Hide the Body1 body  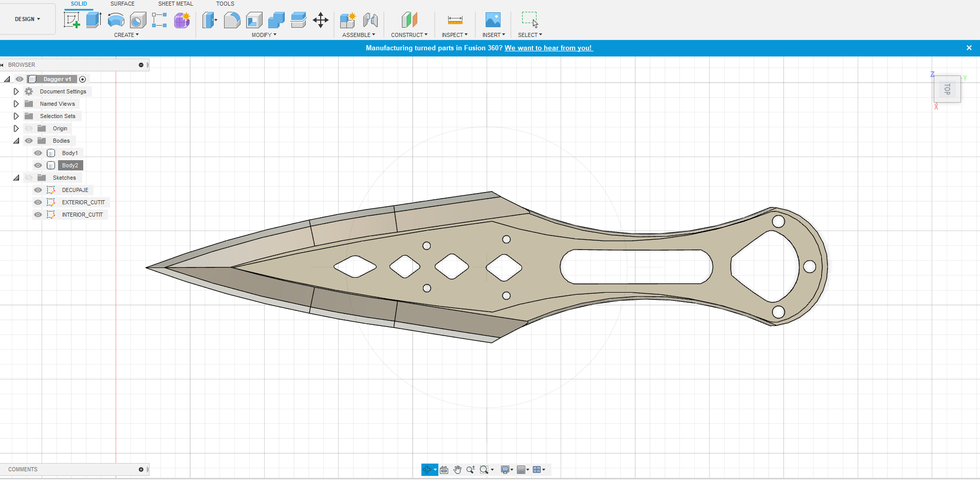[x=38, y=152]
